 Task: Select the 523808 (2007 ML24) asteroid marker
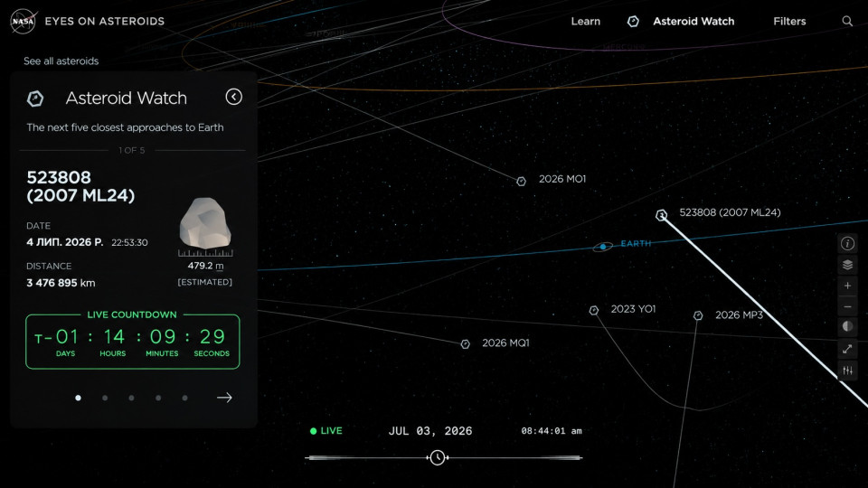(x=661, y=215)
